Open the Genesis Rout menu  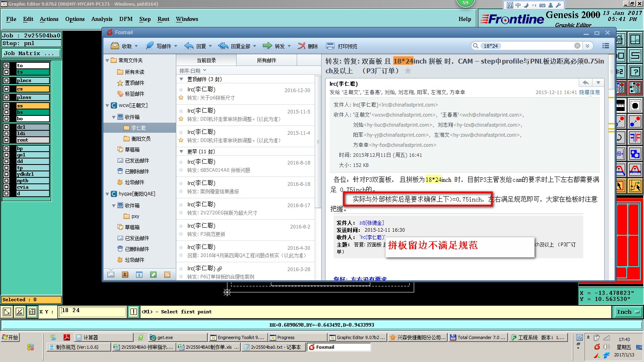coord(163,19)
